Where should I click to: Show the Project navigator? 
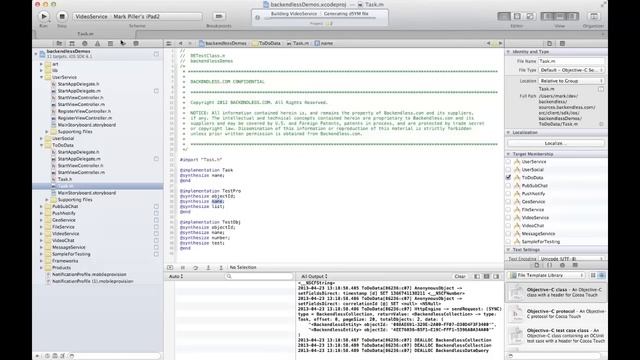tap(59, 43)
